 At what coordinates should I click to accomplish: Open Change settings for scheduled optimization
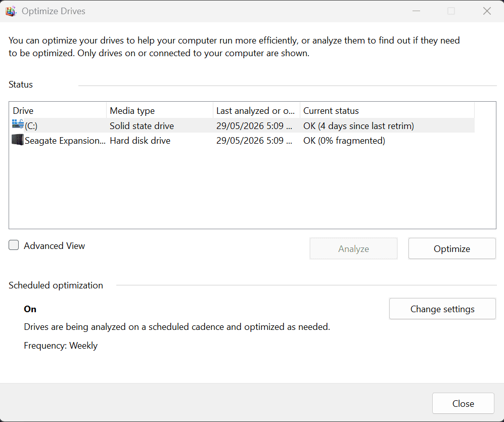click(x=442, y=309)
